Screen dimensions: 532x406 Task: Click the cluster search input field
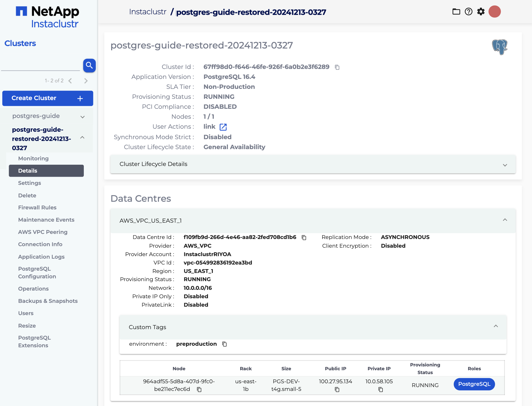click(x=41, y=66)
